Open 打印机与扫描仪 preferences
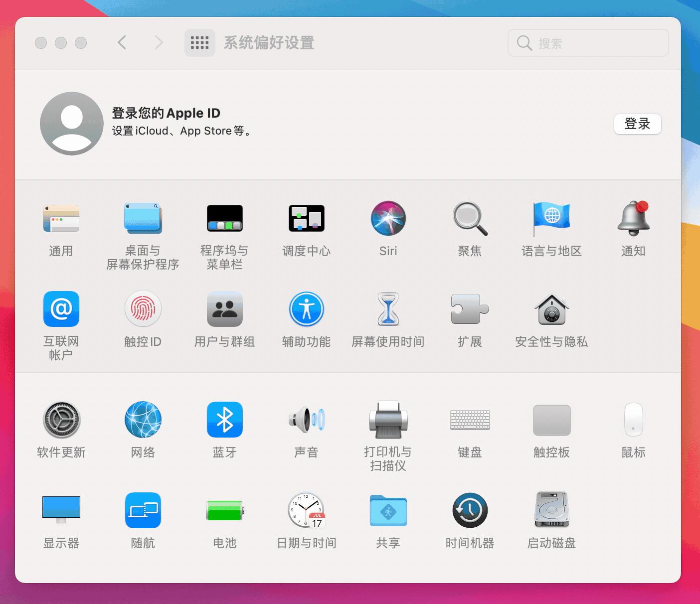This screenshot has height=604, width=700. [388, 420]
